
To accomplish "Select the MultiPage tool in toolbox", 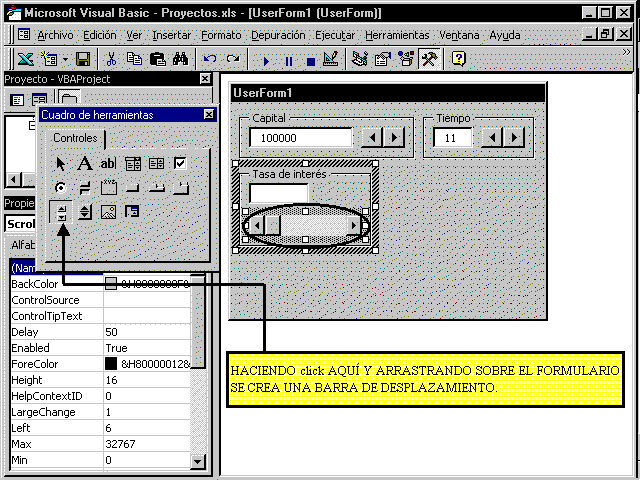I will tap(181, 188).
